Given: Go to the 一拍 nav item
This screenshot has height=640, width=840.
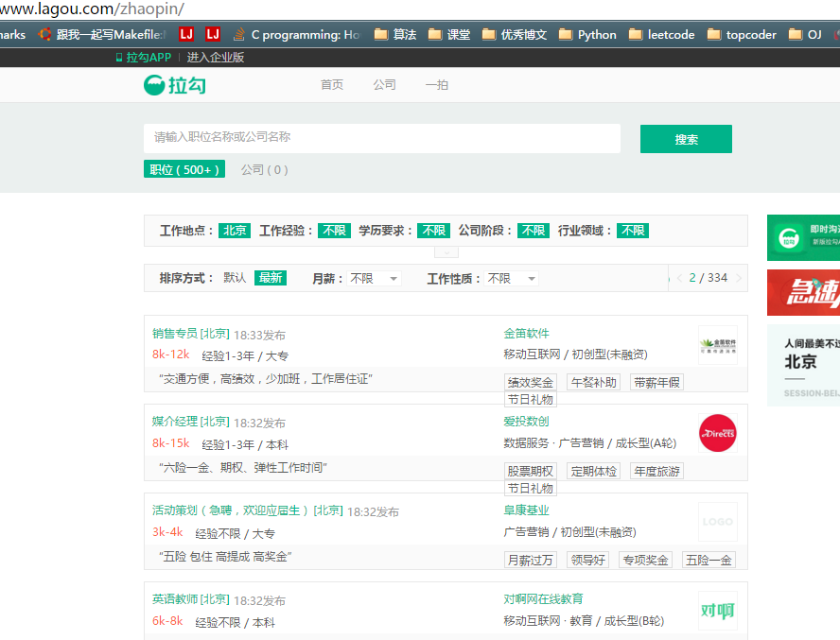Looking at the screenshot, I should click(437, 85).
